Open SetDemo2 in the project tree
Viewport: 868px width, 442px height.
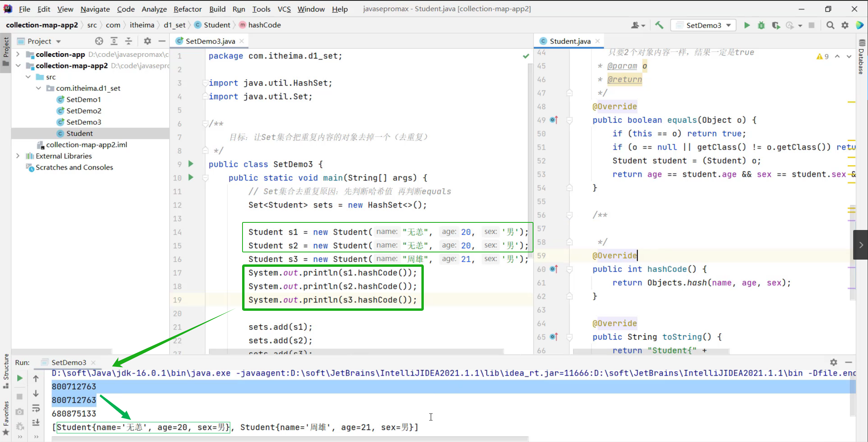click(x=83, y=111)
